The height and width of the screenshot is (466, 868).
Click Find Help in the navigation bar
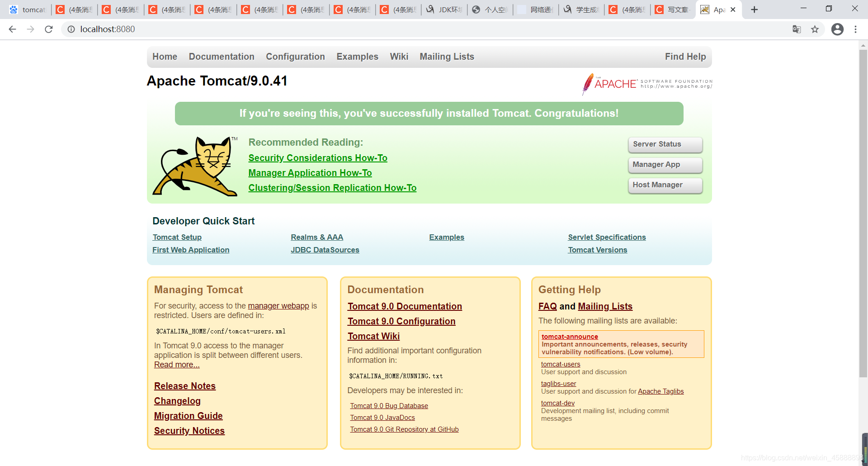[685, 57]
